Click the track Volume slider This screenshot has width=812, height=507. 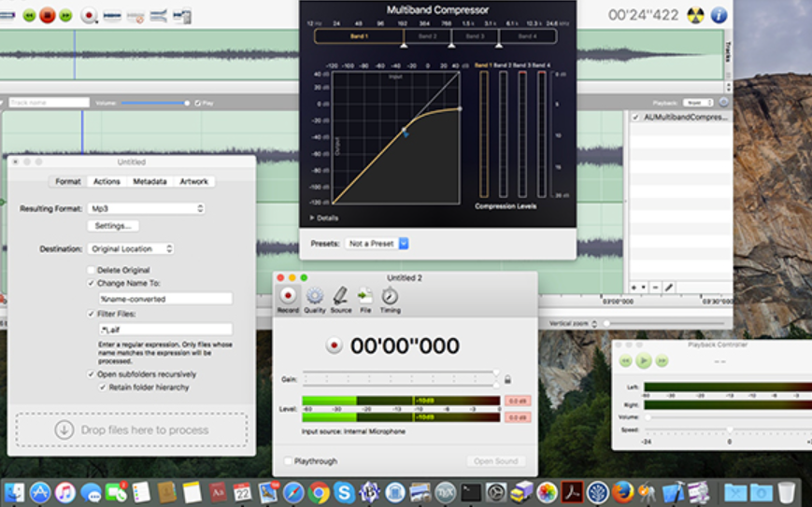pos(155,103)
